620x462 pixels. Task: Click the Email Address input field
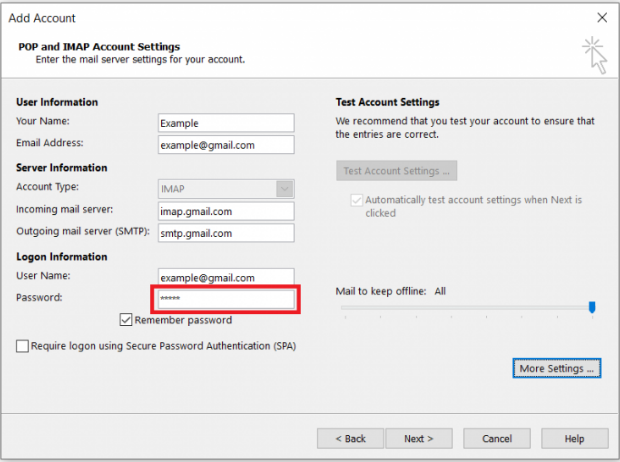(x=226, y=145)
